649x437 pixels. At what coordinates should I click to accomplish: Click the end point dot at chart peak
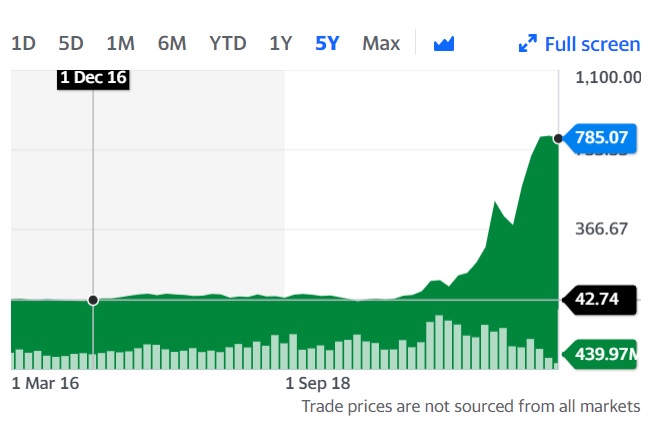(x=558, y=137)
